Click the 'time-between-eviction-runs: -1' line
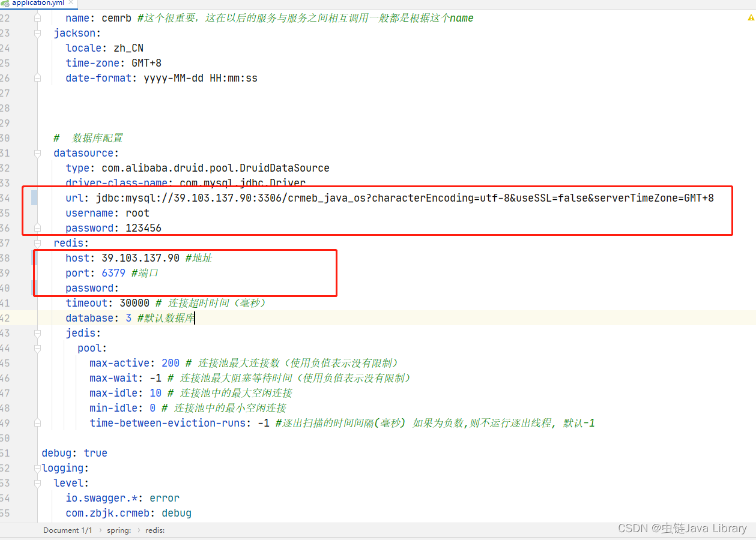Image resolution: width=756 pixels, height=540 pixels. (342, 423)
